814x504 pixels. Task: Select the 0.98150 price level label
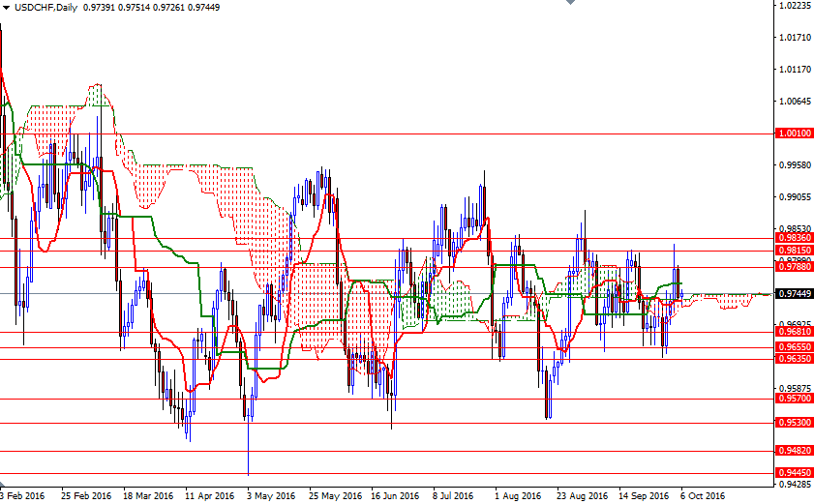coord(794,251)
